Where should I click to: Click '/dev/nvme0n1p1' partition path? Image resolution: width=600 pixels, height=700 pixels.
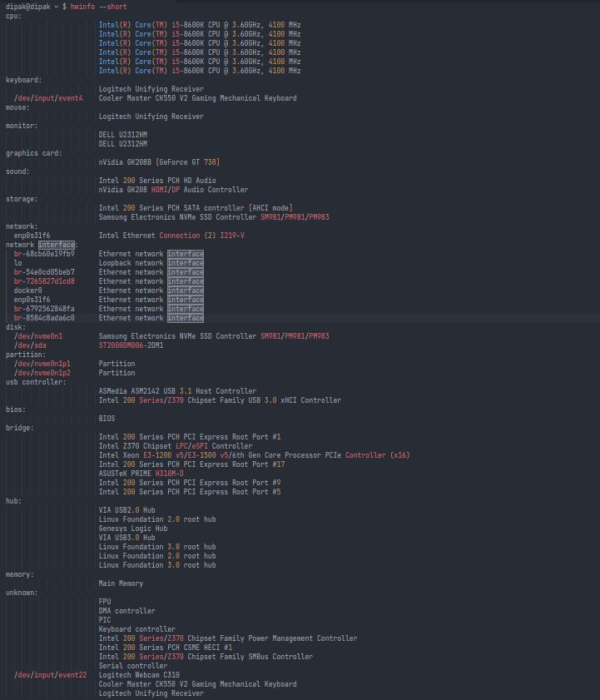coord(42,364)
